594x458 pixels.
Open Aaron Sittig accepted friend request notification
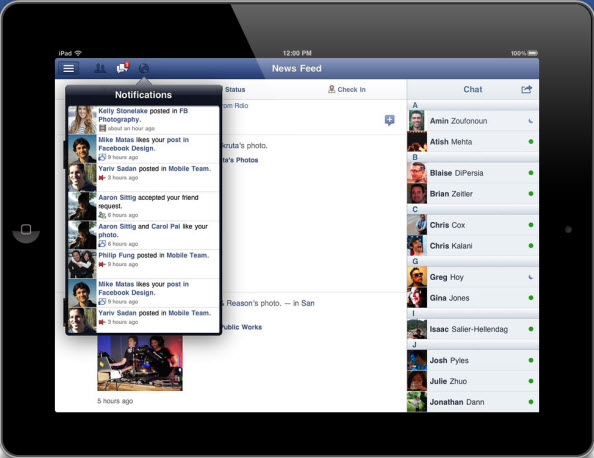click(x=144, y=206)
